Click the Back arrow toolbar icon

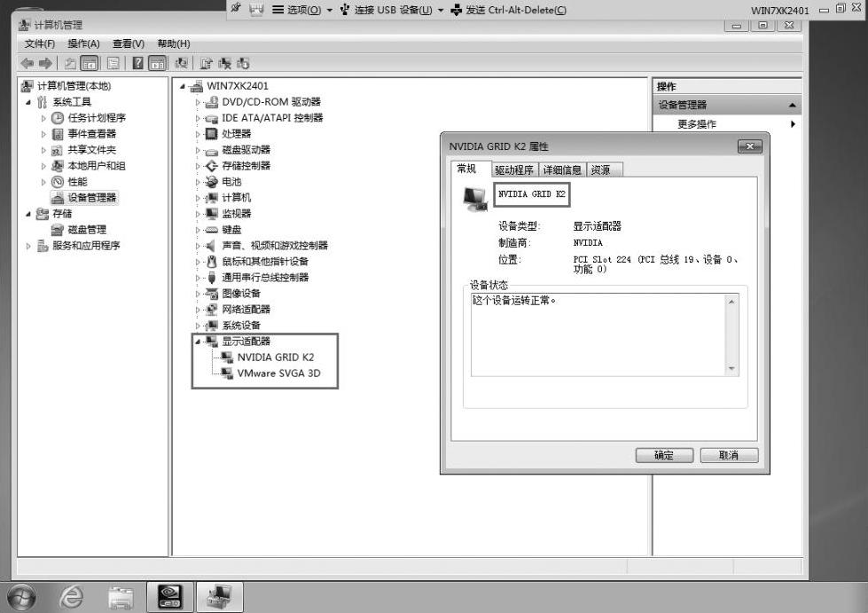coord(27,64)
